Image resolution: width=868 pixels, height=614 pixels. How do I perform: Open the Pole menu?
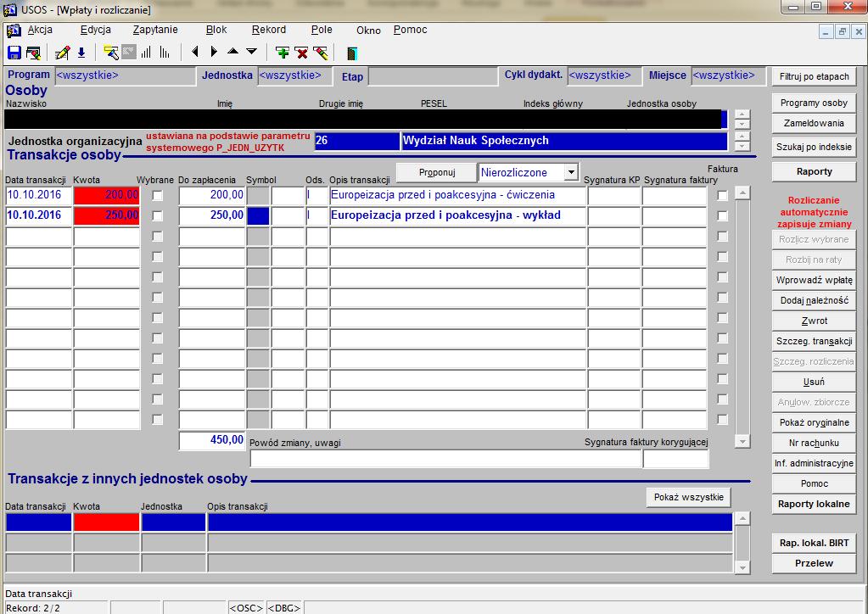click(322, 30)
